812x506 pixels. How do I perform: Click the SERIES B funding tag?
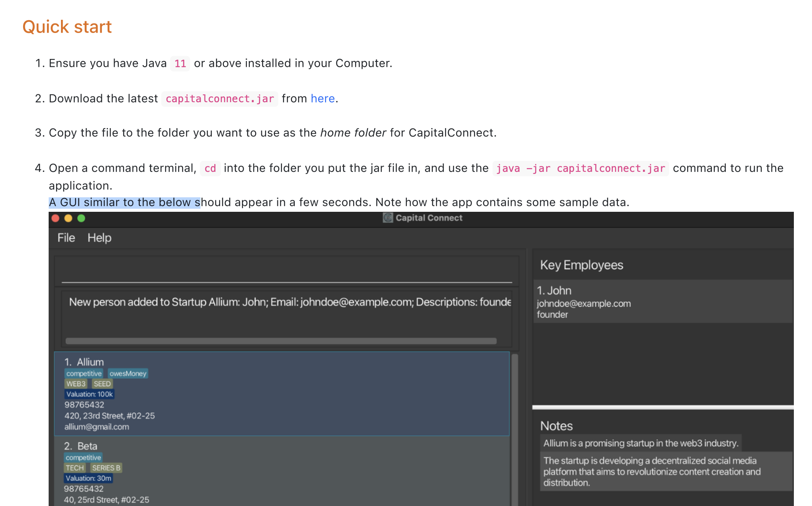click(x=106, y=468)
